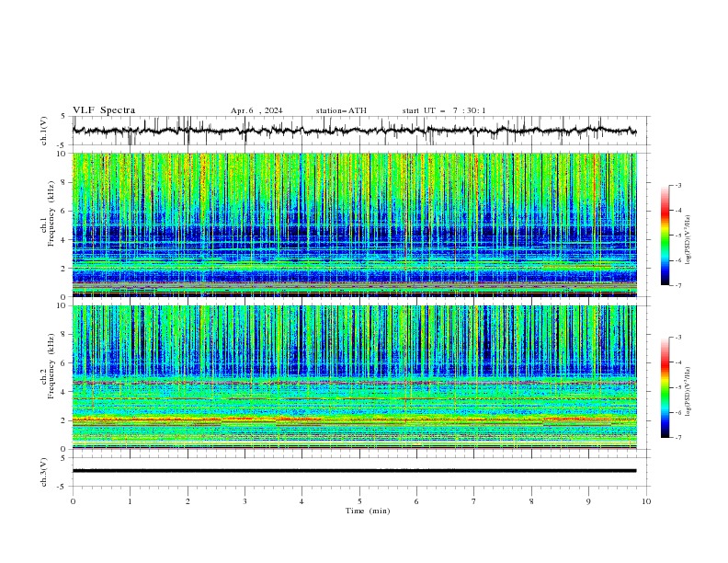Click the ch.2 colorbar 'log(PSD)(V²/Hz)' label
Viewport: 728px width, 563px height.
[x=688, y=392]
